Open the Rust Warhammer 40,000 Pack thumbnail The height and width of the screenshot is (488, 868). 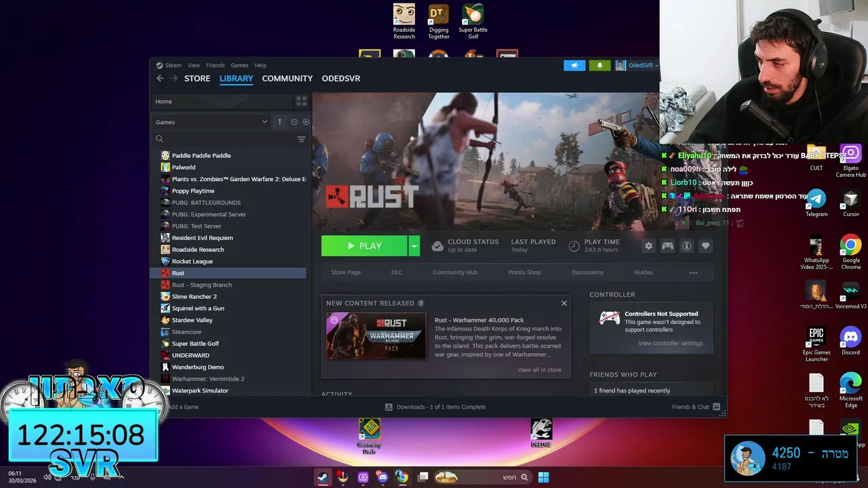click(376, 335)
